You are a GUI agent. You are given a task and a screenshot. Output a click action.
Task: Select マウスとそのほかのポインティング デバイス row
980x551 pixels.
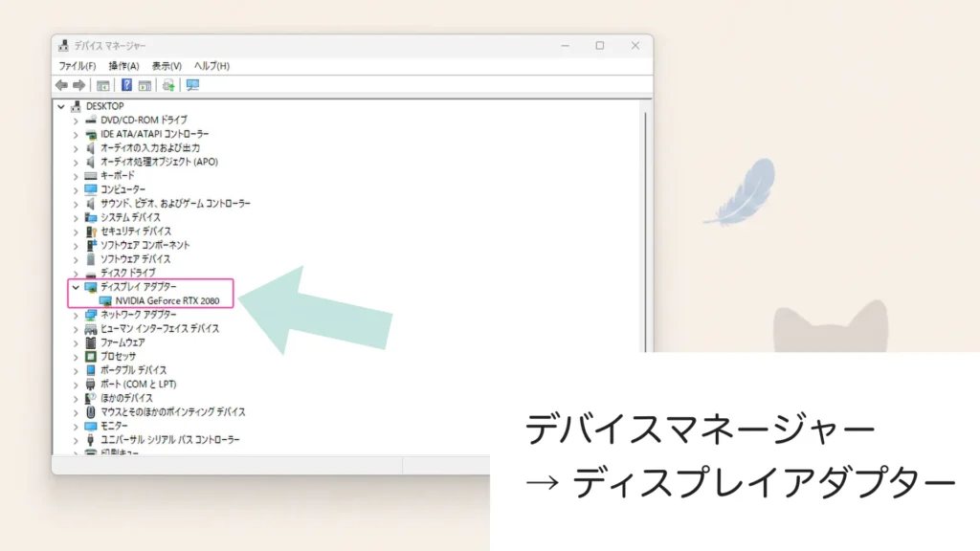click(173, 412)
